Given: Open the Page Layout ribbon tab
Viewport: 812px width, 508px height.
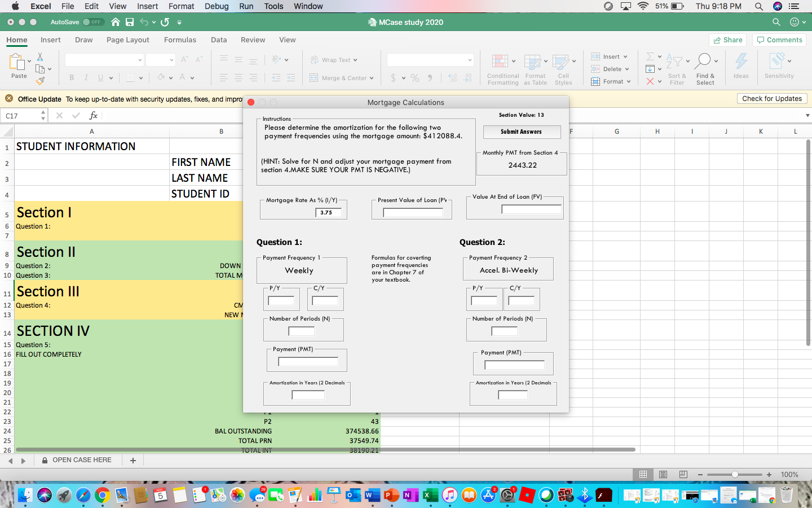Looking at the screenshot, I should 128,40.
